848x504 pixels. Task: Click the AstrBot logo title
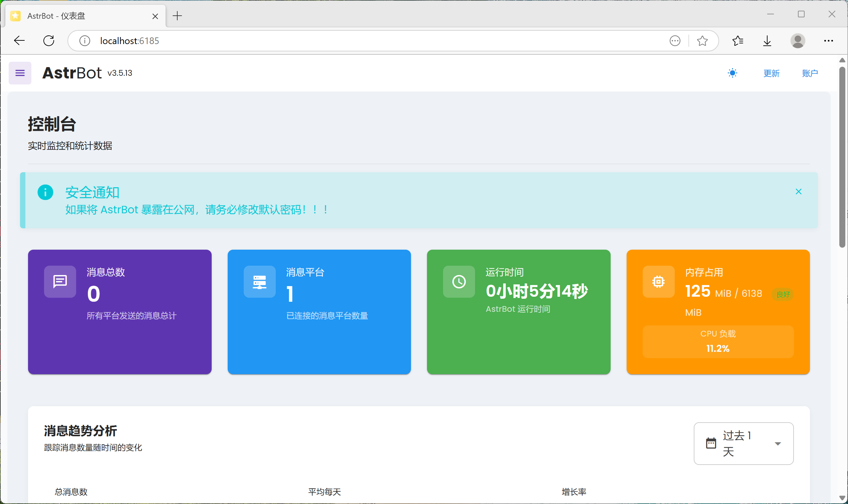pyautogui.click(x=72, y=73)
